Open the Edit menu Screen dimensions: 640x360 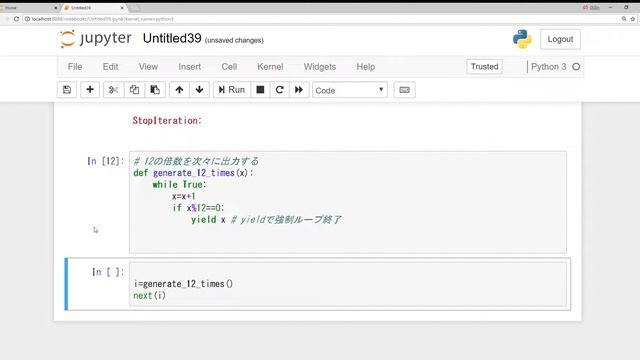[110, 67]
